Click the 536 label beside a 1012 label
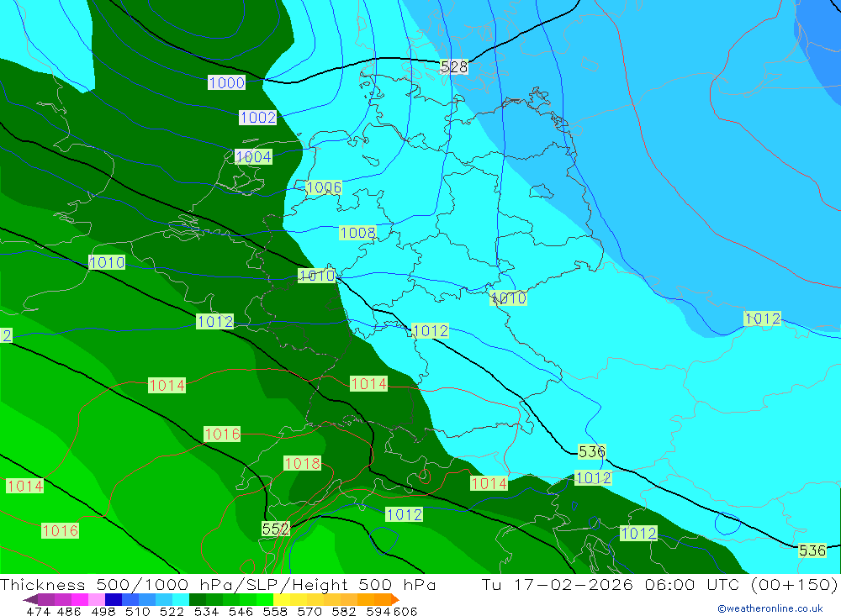The height and width of the screenshot is (616, 841). pos(591,452)
